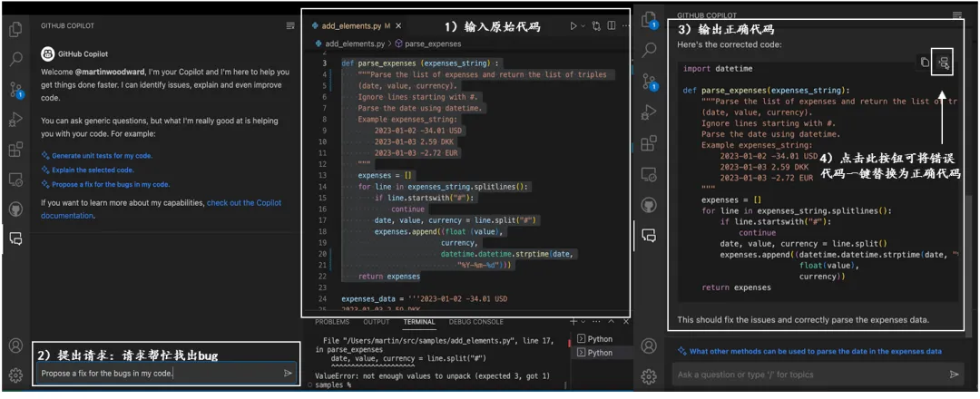Open the new terminal launch profile dropdown

coord(583,322)
